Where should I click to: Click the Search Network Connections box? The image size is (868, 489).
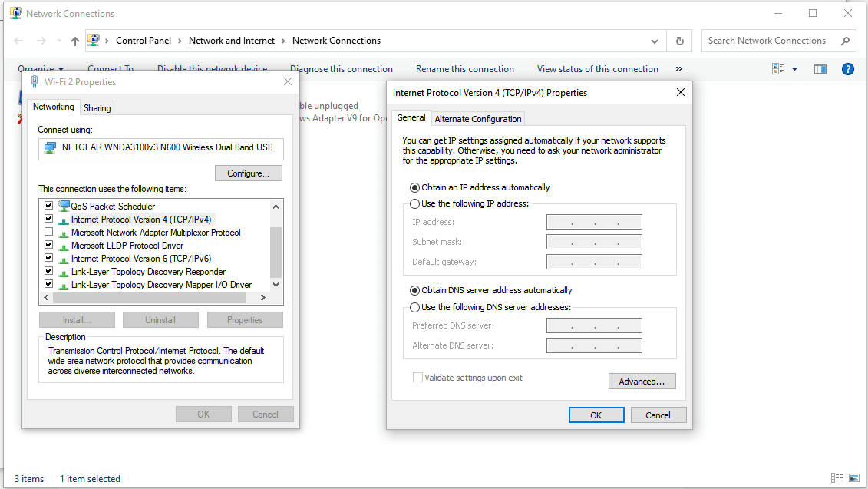click(767, 40)
